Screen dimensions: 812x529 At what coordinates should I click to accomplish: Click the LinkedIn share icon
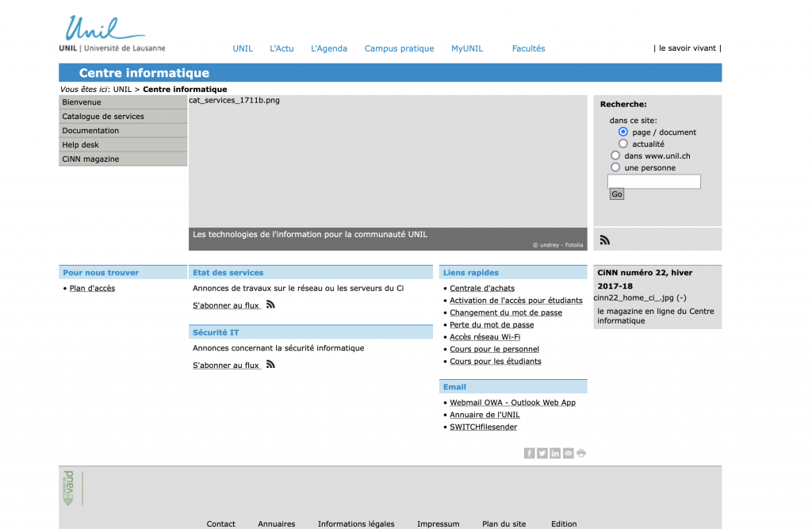click(555, 454)
